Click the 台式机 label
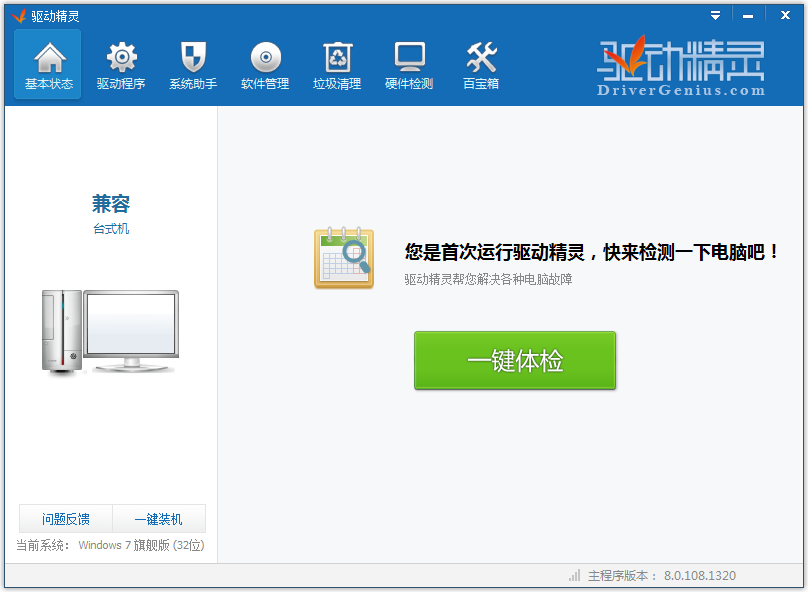The image size is (808, 592). tap(111, 228)
